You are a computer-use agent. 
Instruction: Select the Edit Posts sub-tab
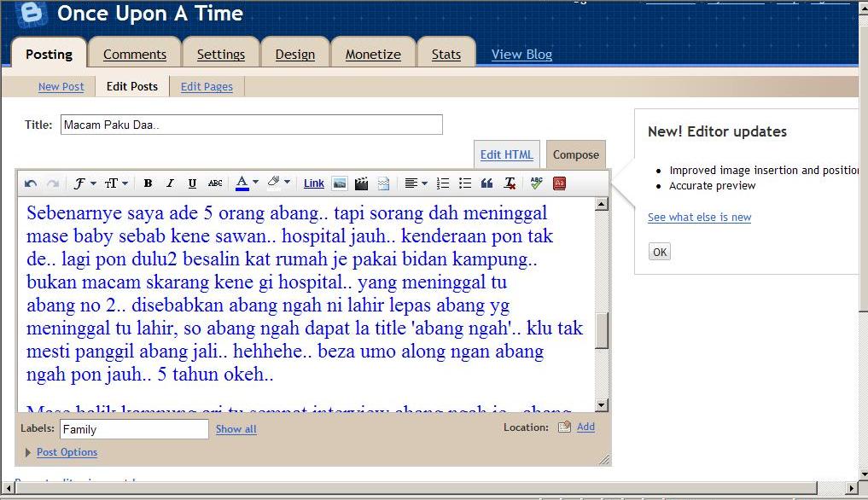pos(131,86)
